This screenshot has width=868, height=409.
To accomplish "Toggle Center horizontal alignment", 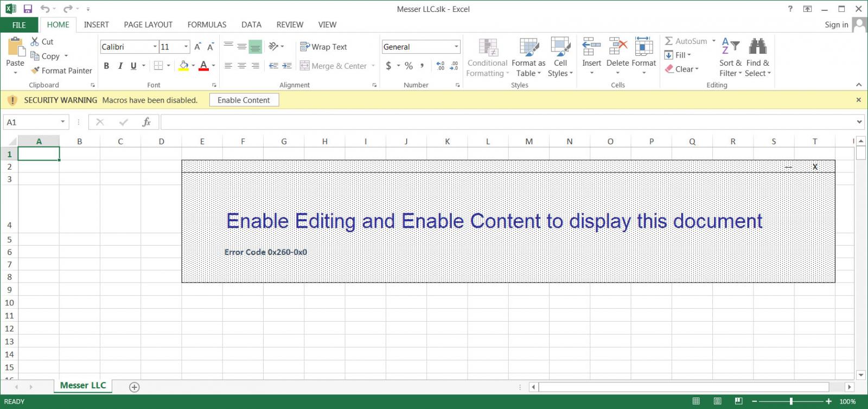I will coord(242,66).
